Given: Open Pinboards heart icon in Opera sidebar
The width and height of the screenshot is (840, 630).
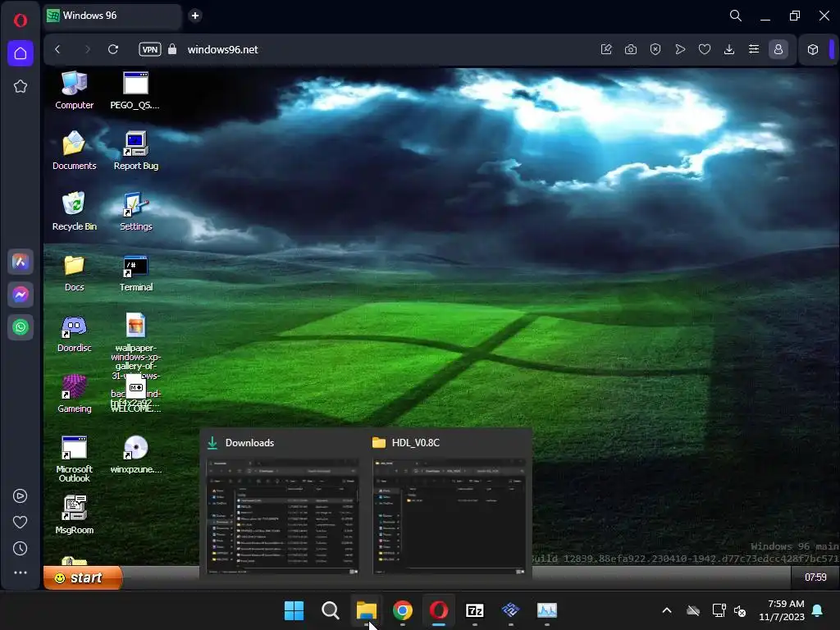Looking at the screenshot, I should coord(20,523).
